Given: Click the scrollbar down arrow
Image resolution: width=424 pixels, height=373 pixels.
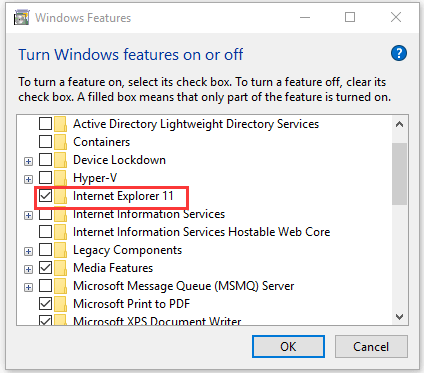Looking at the screenshot, I should [x=399, y=317].
